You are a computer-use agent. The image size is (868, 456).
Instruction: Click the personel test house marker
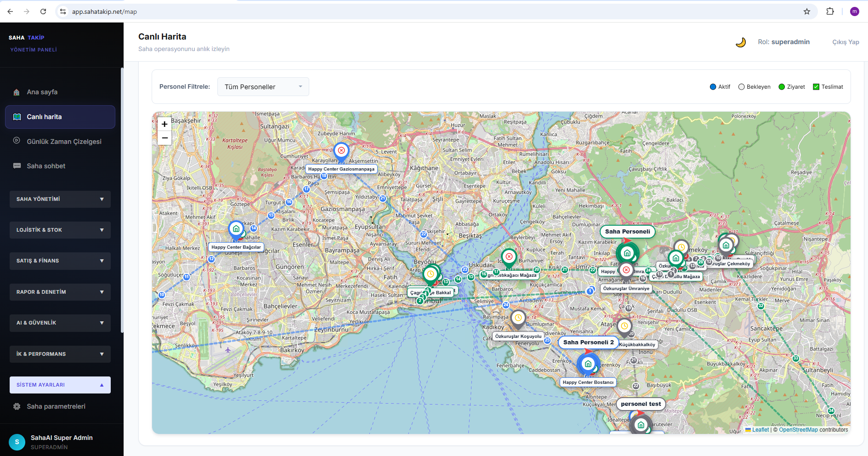coord(641,425)
